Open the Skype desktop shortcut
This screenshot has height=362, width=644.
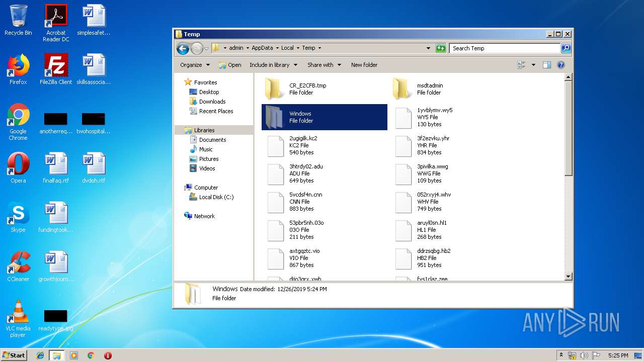18,217
